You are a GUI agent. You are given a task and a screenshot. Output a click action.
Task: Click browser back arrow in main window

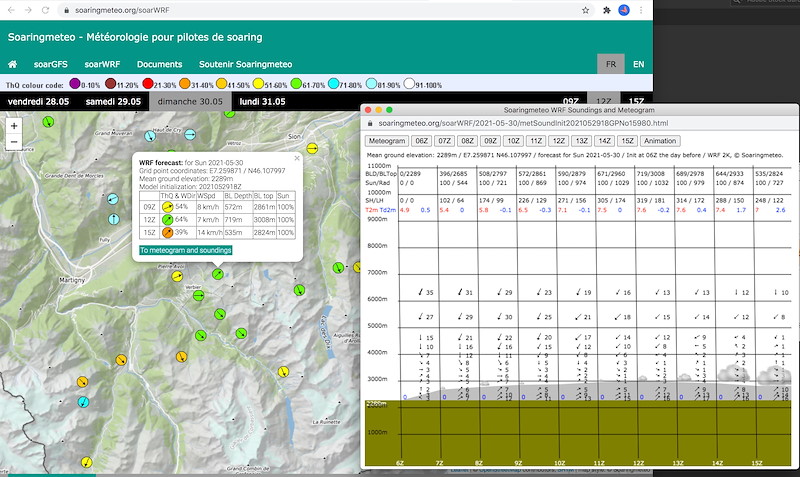point(11,10)
